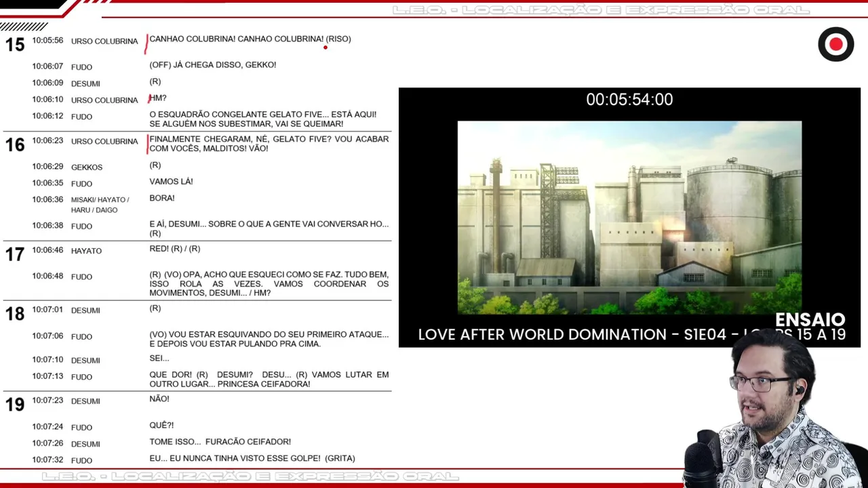Screen dimensions: 868x488
Task: Click the FUDO name at 10:07:32
Action: pos(81,461)
